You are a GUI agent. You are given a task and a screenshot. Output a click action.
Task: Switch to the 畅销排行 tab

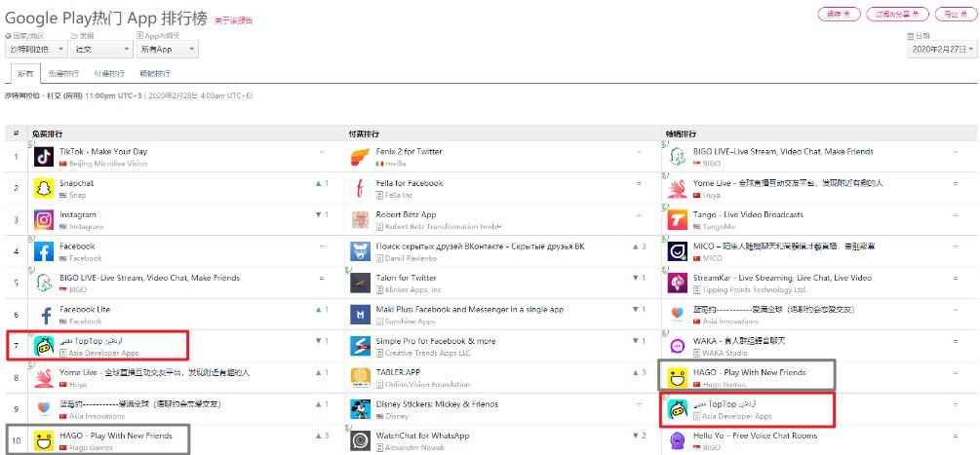point(154,74)
